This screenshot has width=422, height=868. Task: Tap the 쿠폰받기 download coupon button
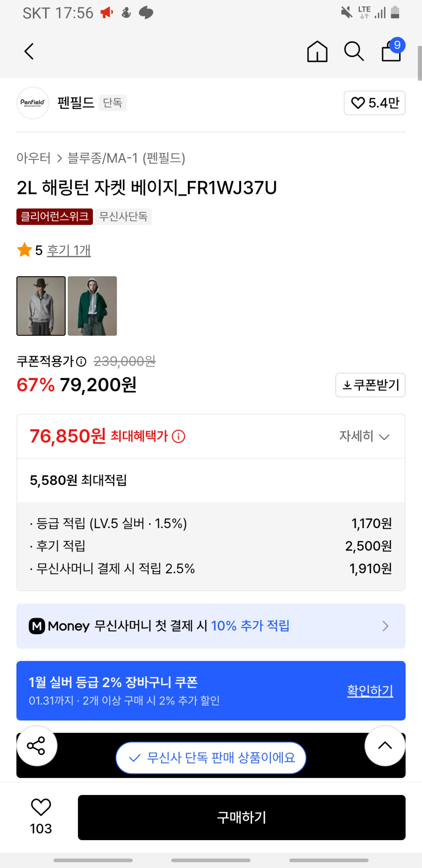click(370, 385)
